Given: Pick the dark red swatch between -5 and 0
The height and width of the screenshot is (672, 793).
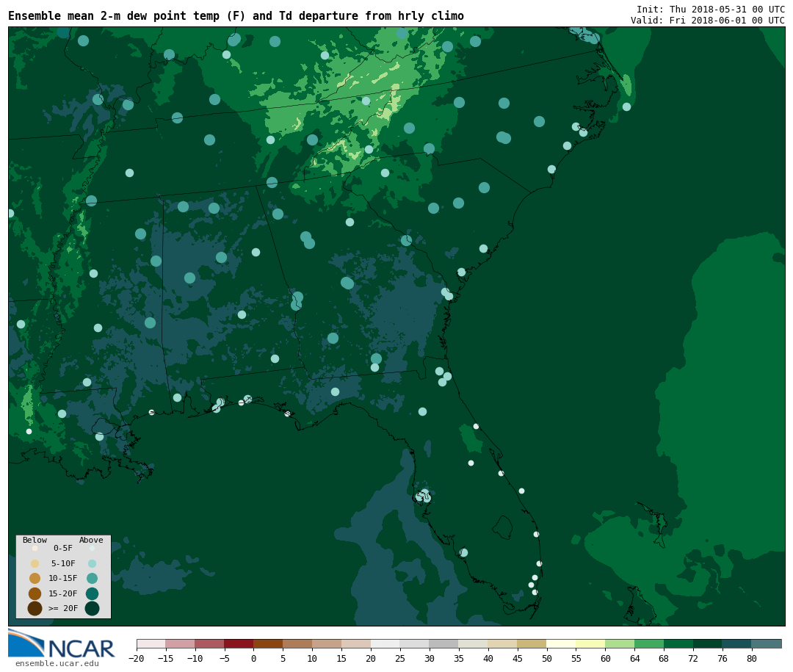Looking at the screenshot, I should click(239, 643).
